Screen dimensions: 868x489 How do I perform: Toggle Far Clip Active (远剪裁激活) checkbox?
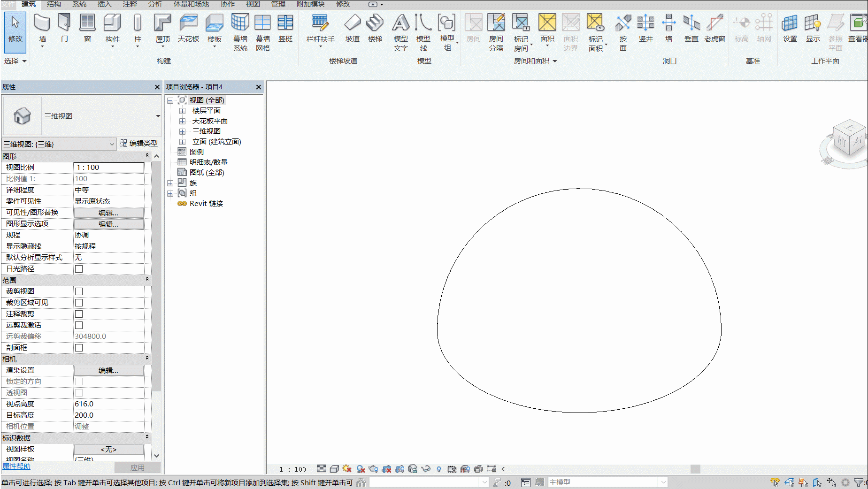click(x=79, y=325)
